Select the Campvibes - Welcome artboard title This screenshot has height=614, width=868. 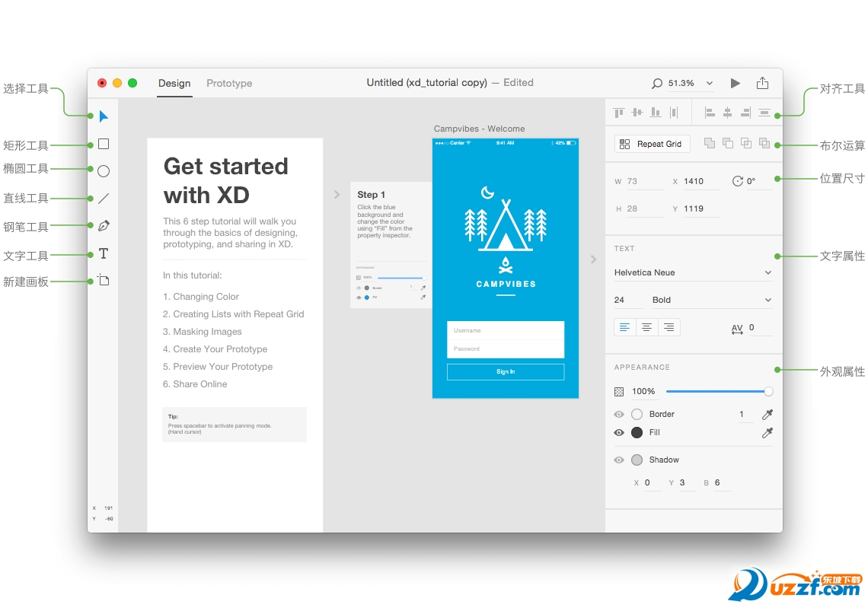click(x=480, y=129)
